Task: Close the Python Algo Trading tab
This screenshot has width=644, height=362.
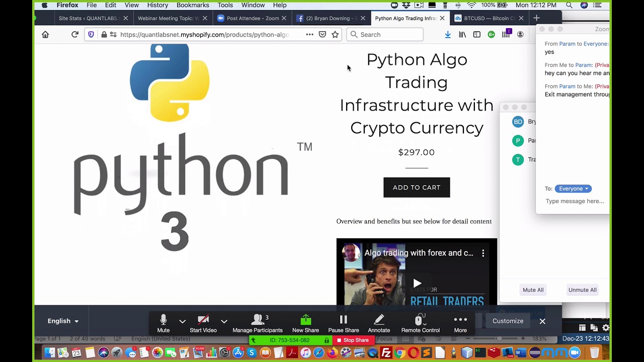Action: [x=442, y=18]
